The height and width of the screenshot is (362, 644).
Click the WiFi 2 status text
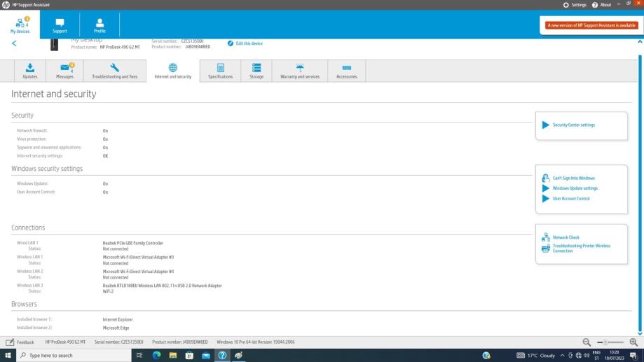click(108, 291)
